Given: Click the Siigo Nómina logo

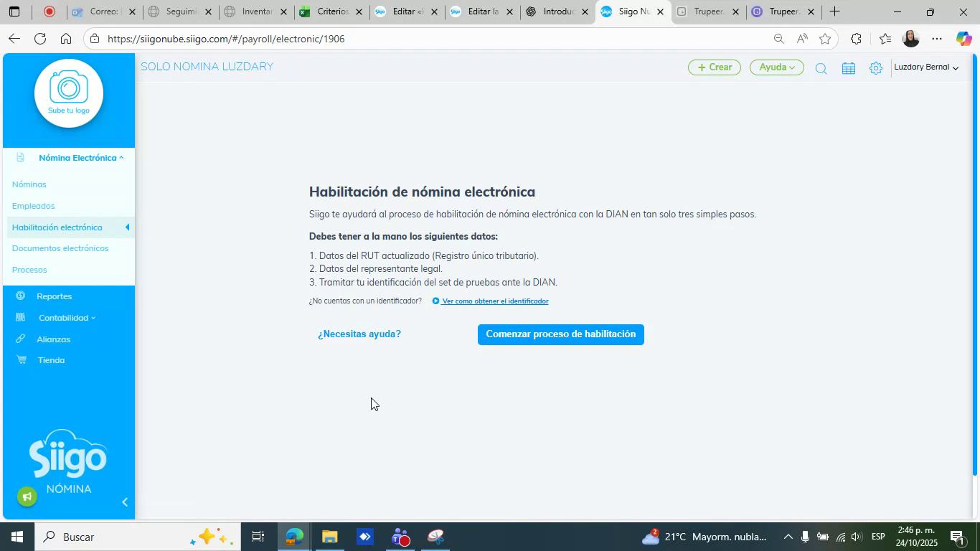Looking at the screenshot, I should (x=68, y=461).
